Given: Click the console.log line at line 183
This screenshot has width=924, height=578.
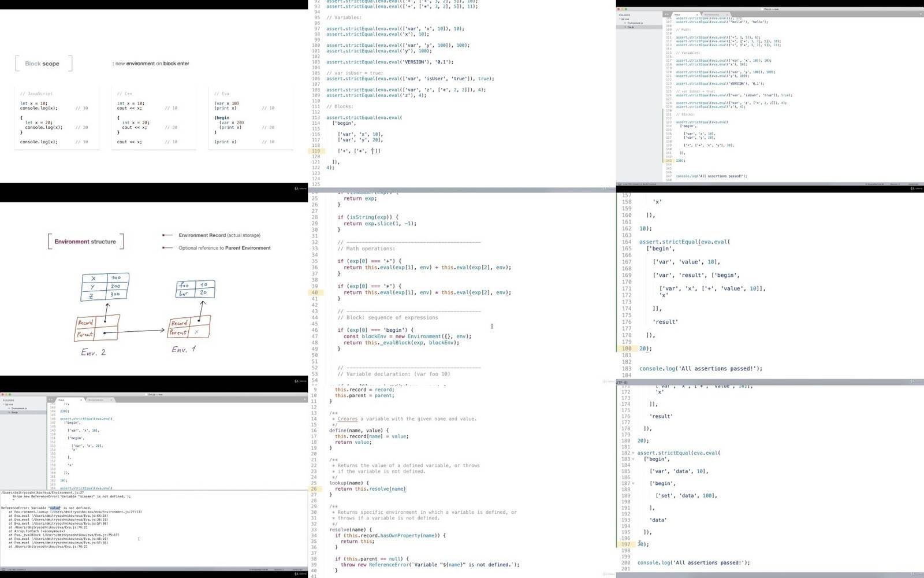Looking at the screenshot, I should pyautogui.click(x=701, y=368).
